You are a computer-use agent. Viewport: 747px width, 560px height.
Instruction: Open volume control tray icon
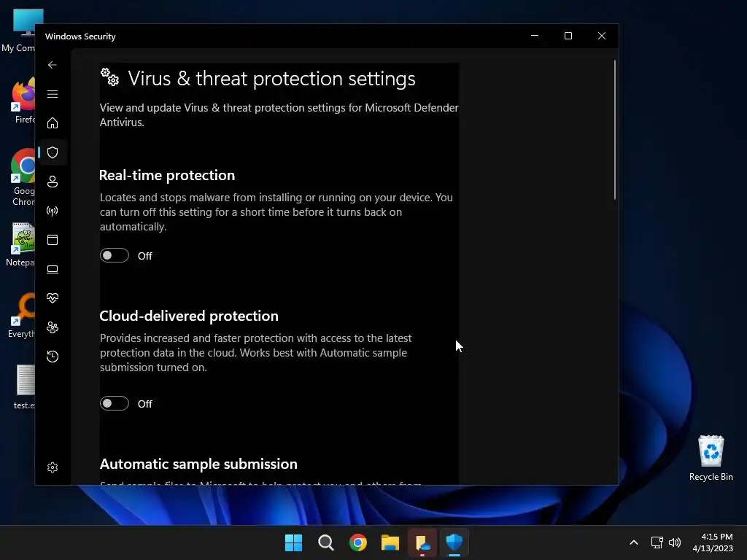point(675,542)
